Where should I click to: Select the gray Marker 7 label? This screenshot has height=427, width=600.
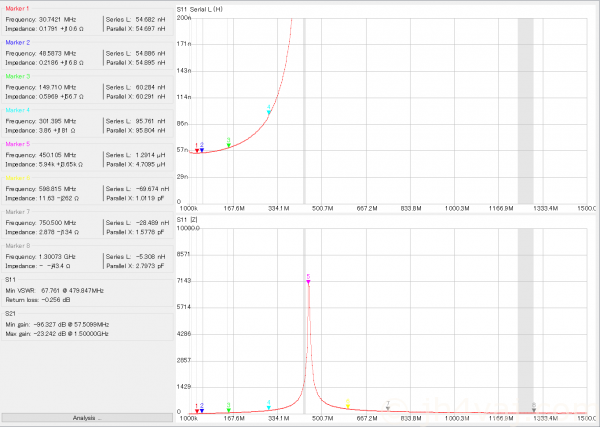coord(18,212)
